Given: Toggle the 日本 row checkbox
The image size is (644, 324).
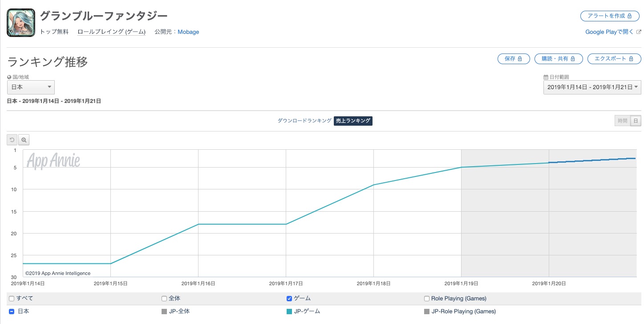Looking at the screenshot, I should click(x=12, y=312).
